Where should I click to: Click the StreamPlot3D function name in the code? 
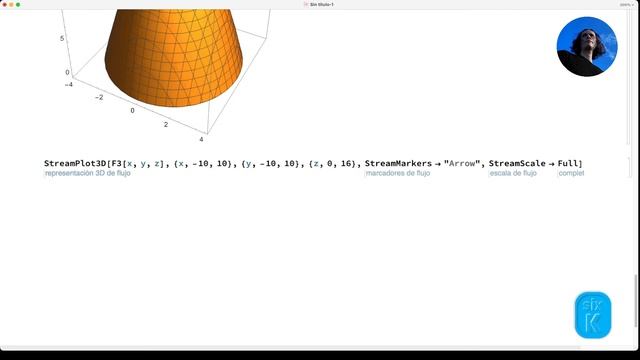75,163
